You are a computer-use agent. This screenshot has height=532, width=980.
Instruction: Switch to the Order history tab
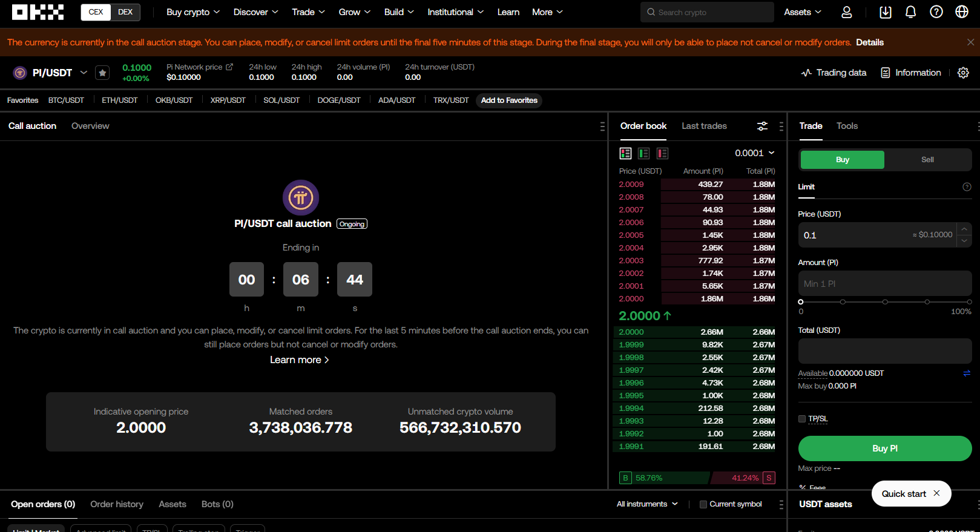click(117, 504)
